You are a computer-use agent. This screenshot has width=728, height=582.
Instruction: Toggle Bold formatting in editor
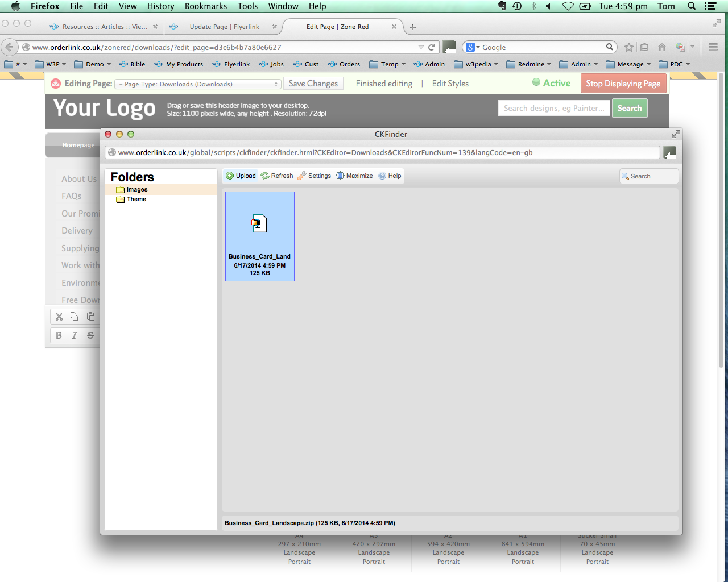coord(59,335)
